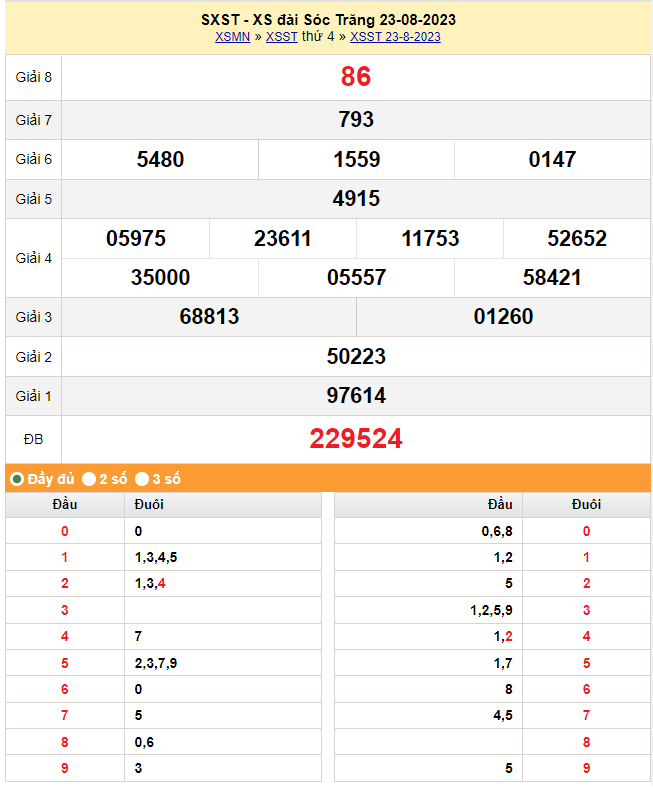Click Giải 6 number 5480
Screen dimensions: 653x788
point(160,159)
